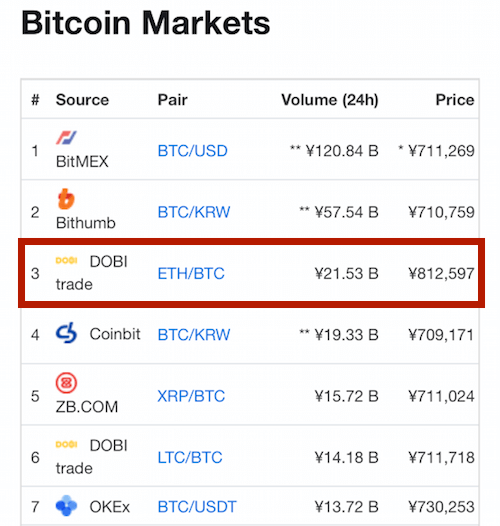The height and width of the screenshot is (526, 500).
Task: Click the BitMEX logo icon
Action: point(66,138)
